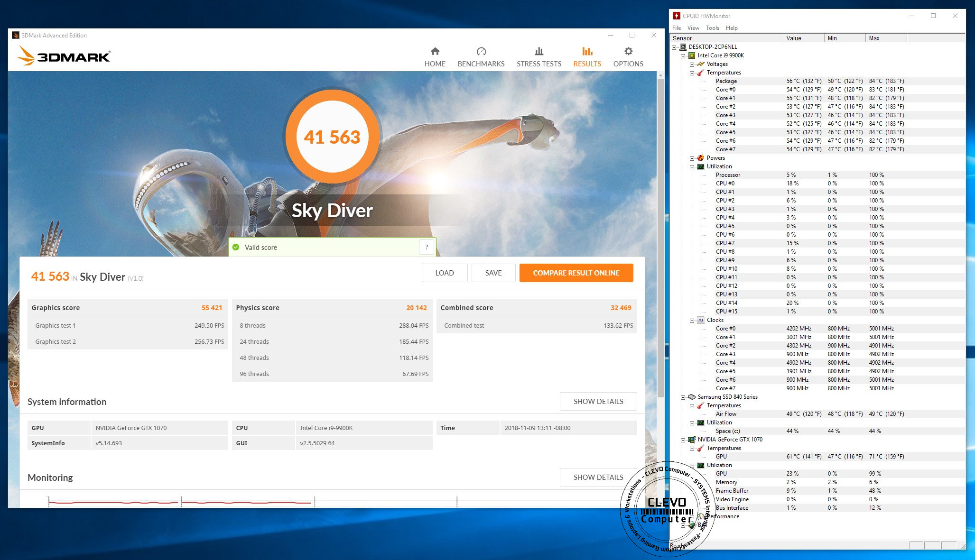The height and width of the screenshot is (560, 975).
Task: Click the scroll-up arrow in 3DMark
Action: (x=660, y=75)
